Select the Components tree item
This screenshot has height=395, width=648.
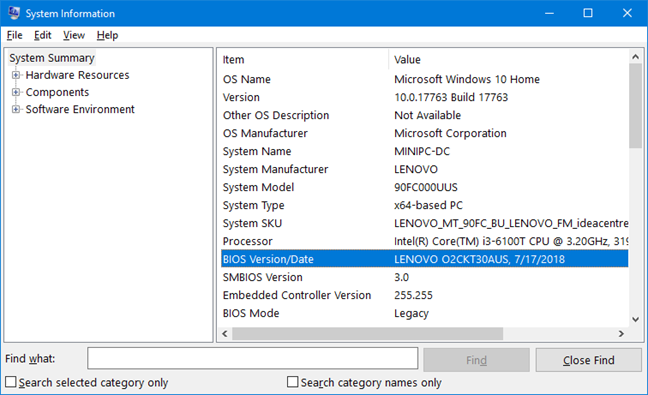coord(57,92)
